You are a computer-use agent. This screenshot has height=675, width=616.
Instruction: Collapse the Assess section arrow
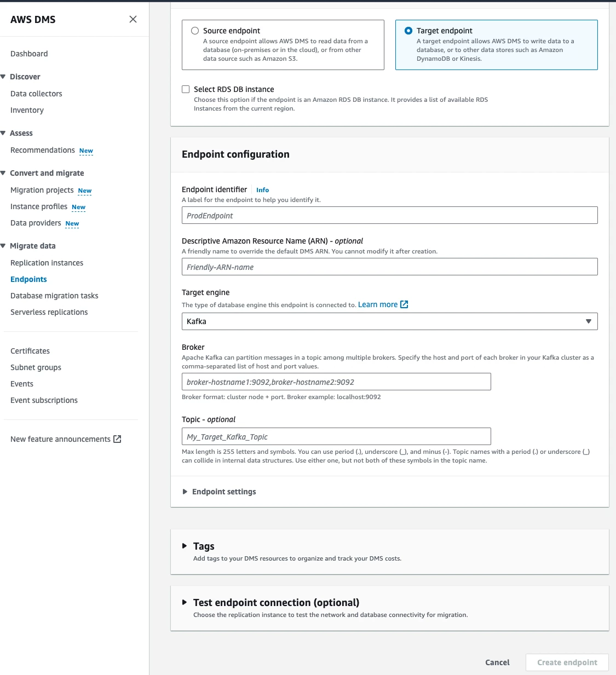pos(3,133)
